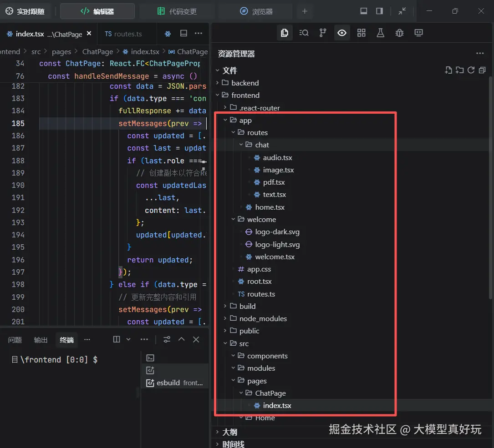This screenshot has width=494, height=448.
Task: Open the debug bug icon
Action: pyautogui.click(x=399, y=33)
